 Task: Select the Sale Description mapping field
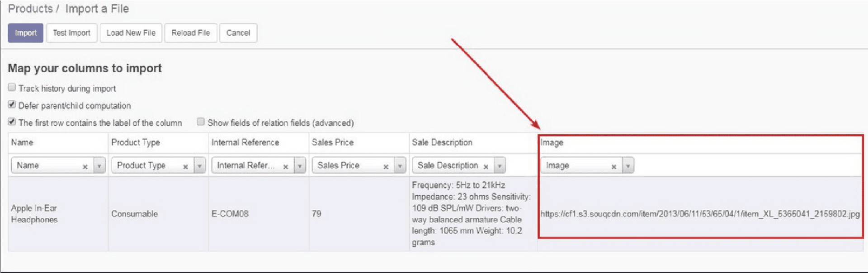tap(459, 165)
